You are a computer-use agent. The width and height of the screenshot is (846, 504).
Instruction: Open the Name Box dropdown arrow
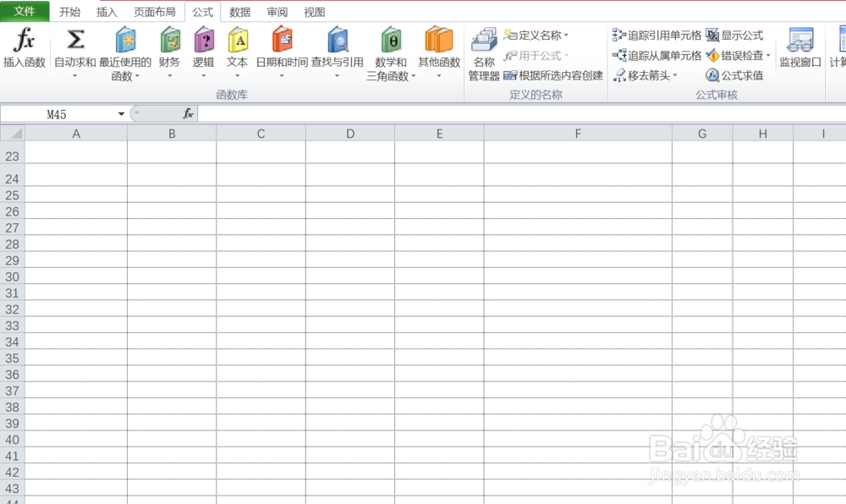point(121,113)
